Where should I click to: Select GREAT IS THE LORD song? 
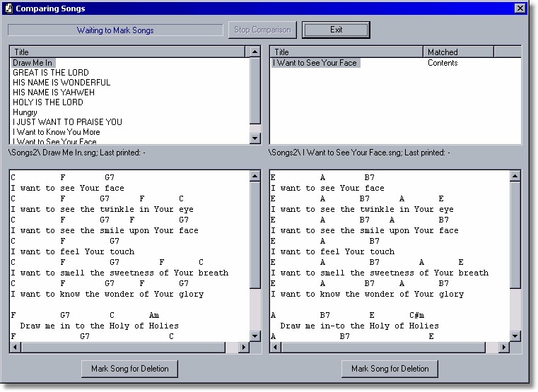click(x=51, y=73)
